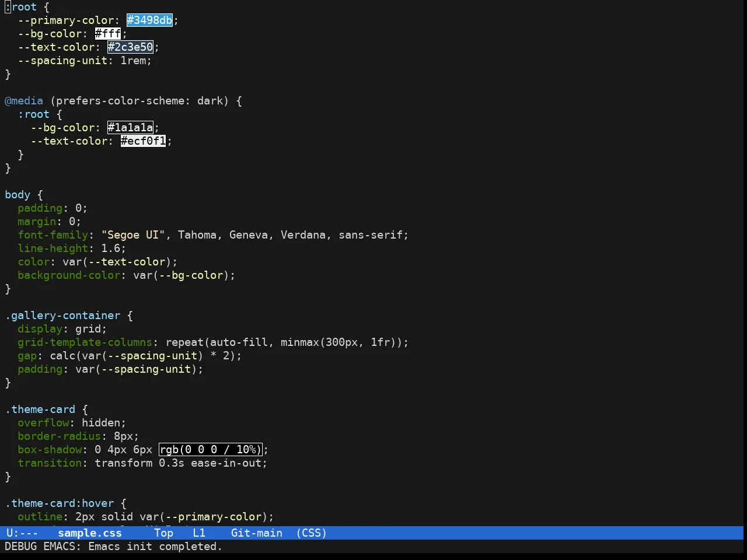Viewport: 747px width, 560px height.
Task: Click the first :root selector at top
Action: pos(21,7)
